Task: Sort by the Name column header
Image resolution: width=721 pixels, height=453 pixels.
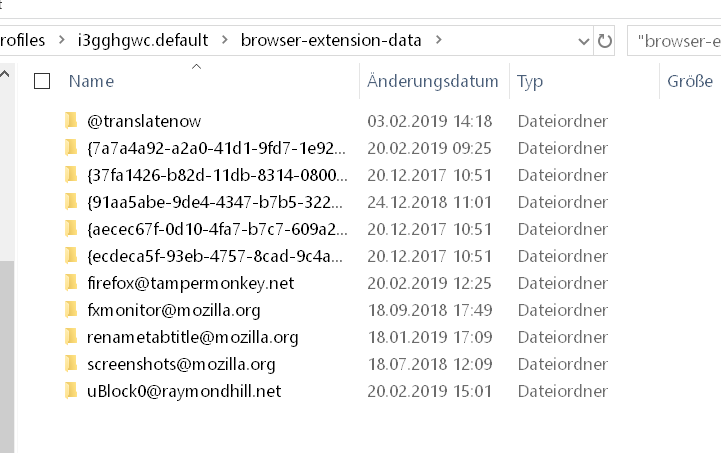Action: (x=91, y=81)
